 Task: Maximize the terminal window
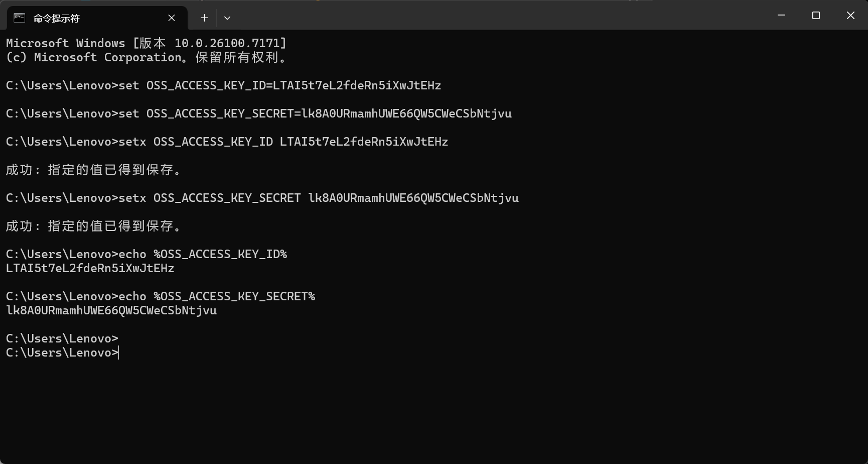pos(816,16)
